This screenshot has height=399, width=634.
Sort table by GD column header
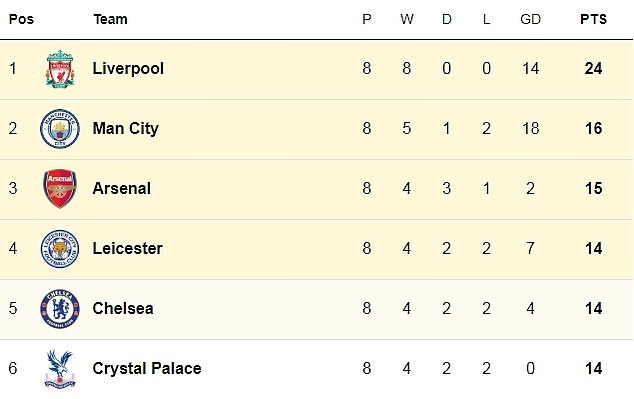[x=530, y=19]
